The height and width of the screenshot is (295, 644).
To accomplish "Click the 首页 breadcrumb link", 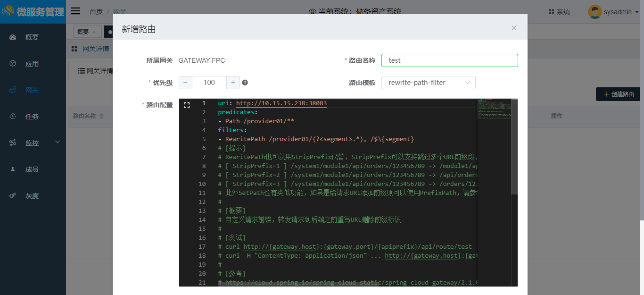I will [96, 11].
